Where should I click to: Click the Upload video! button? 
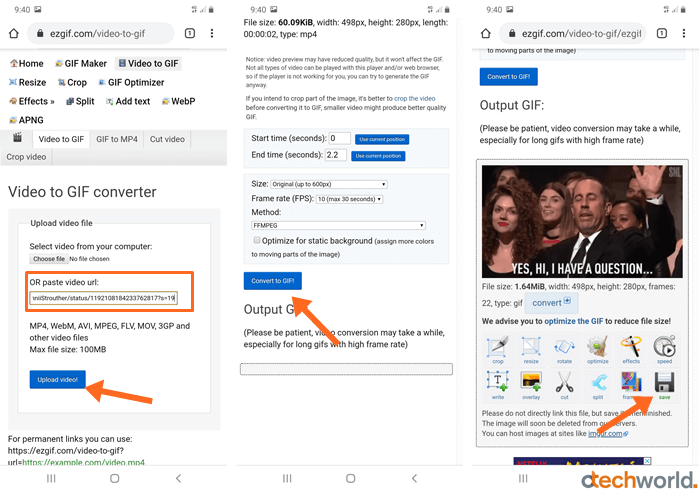click(x=58, y=380)
